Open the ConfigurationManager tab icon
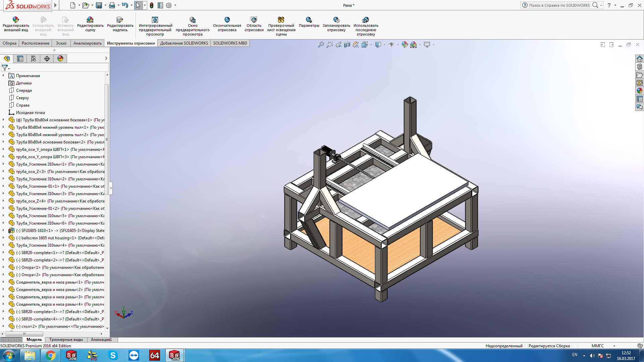Image resolution: width=644 pixels, height=362 pixels. pyautogui.click(x=34, y=59)
